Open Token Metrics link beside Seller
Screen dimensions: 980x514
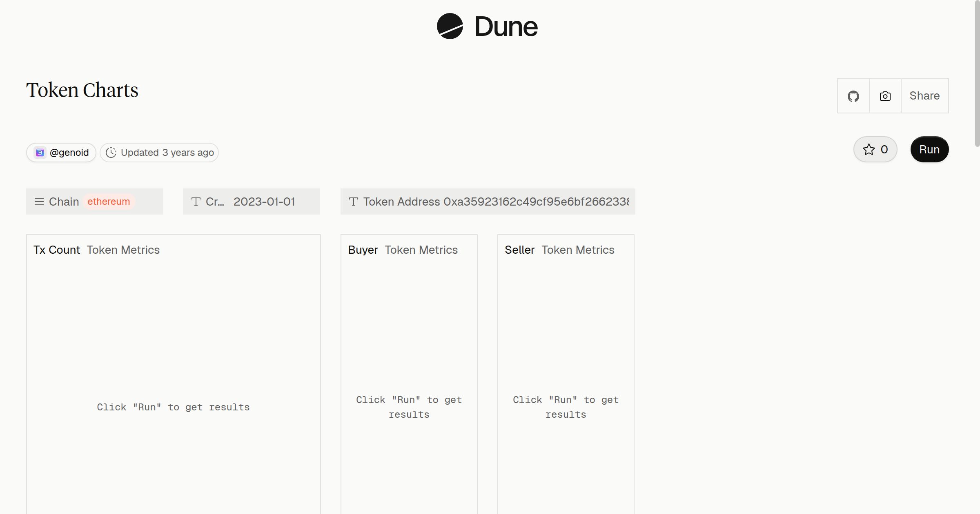(x=578, y=250)
